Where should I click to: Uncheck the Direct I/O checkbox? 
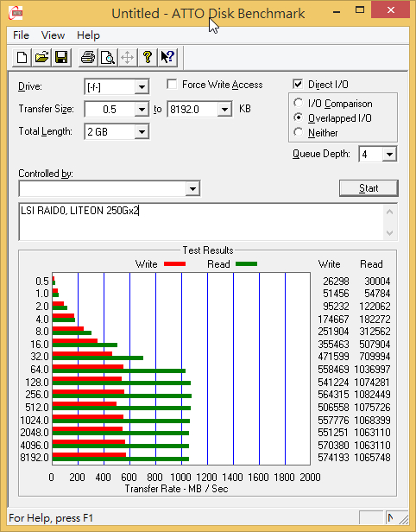tap(298, 84)
